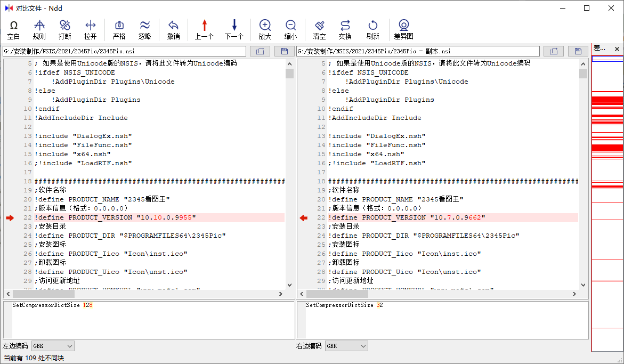Click left pane vertical scrollbar down arrow

coord(289,285)
